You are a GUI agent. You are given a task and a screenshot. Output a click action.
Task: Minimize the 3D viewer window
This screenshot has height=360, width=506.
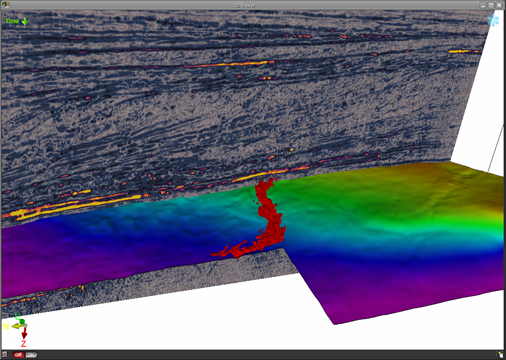[x=483, y=5]
